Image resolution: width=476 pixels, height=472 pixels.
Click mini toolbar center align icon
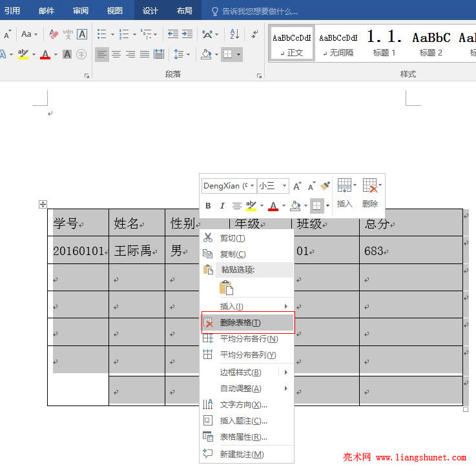(x=237, y=206)
